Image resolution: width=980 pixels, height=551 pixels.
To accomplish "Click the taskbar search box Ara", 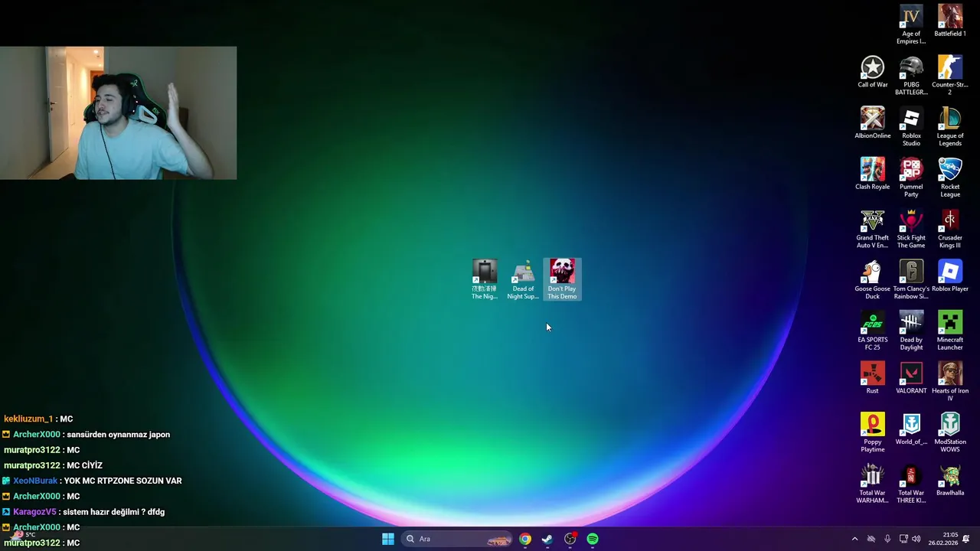I will (x=456, y=539).
